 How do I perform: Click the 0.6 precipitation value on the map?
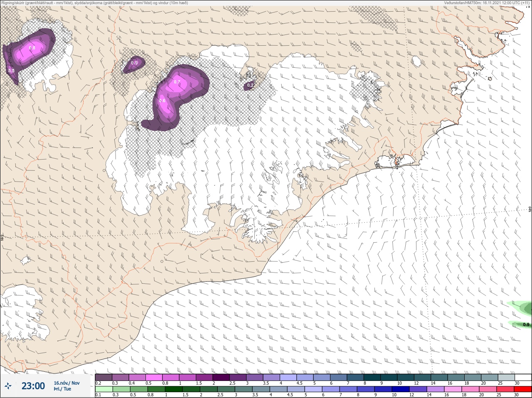click(x=162, y=101)
